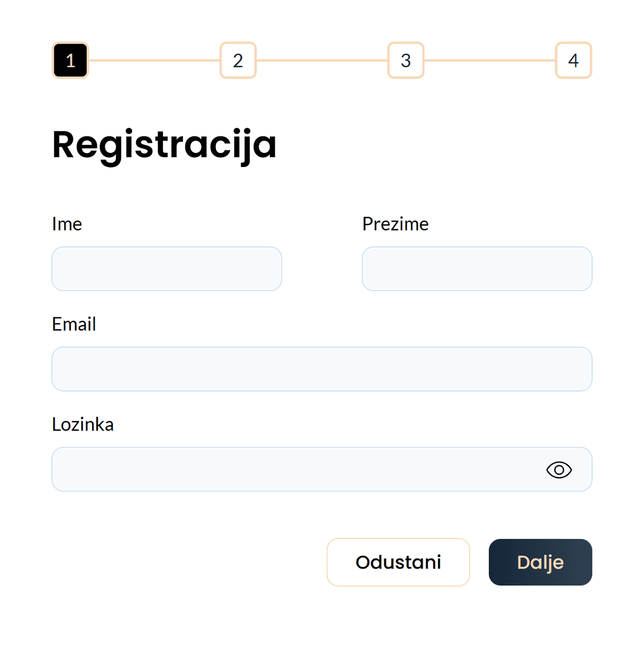Click the highlighted active step box

70,61
